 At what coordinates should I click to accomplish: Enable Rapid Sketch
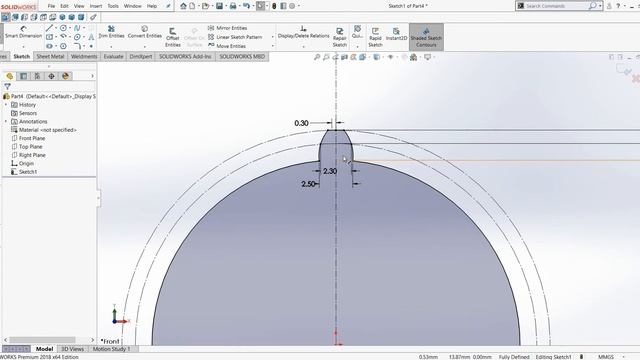[x=375, y=37]
